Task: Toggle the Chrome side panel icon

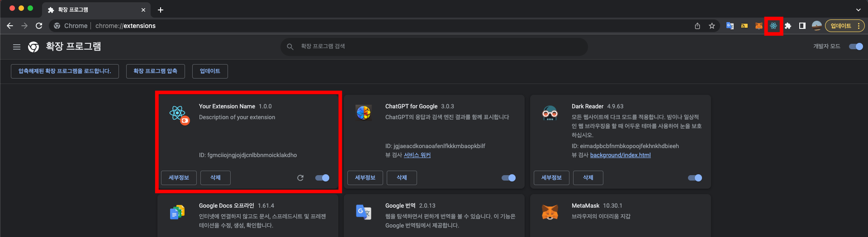Action: click(802, 26)
